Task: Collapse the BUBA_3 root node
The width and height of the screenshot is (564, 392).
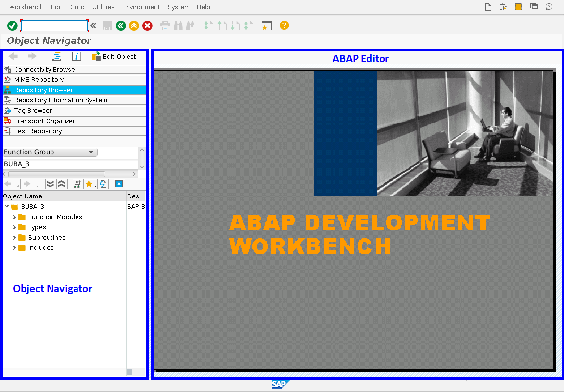Action: [7, 206]
